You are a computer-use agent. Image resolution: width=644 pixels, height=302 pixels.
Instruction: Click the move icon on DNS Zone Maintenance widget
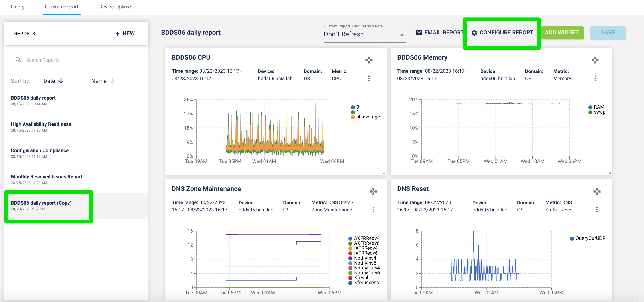373,191
